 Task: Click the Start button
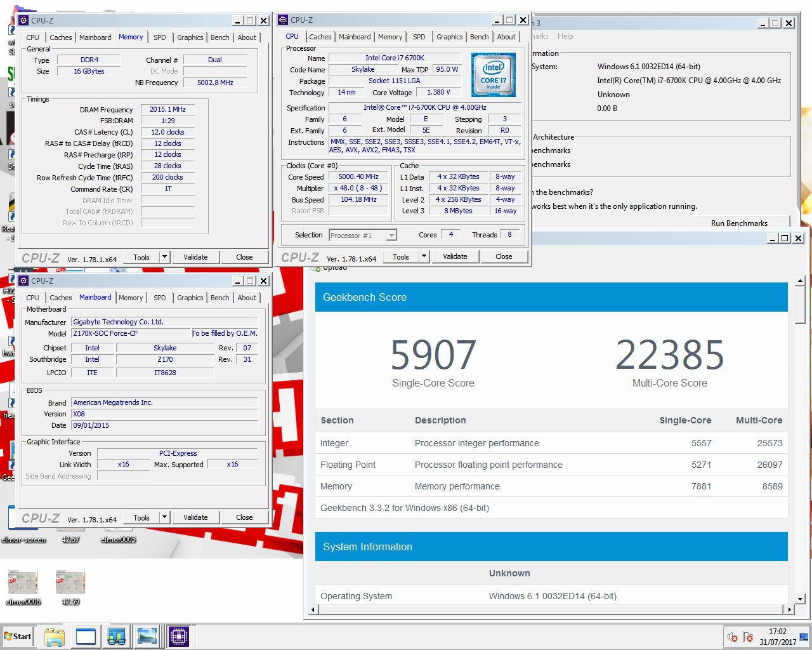click(18, 637)
